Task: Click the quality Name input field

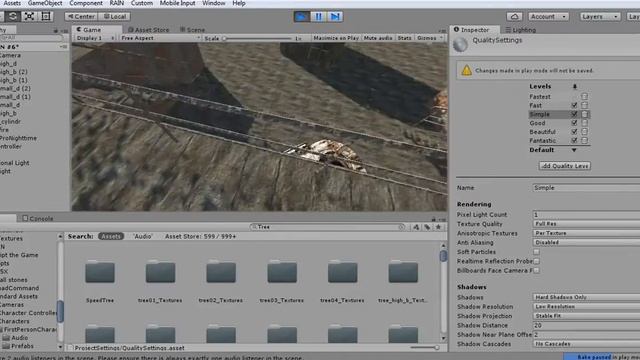Action: pyautogui.click(x=586, y=188)
